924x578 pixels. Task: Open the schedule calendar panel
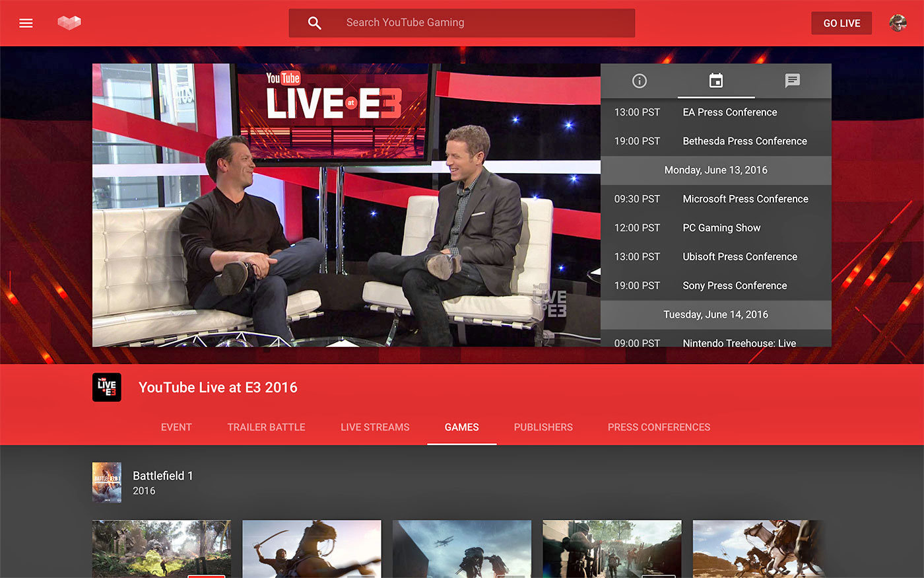pyautogui.click(x=715, y=81)
